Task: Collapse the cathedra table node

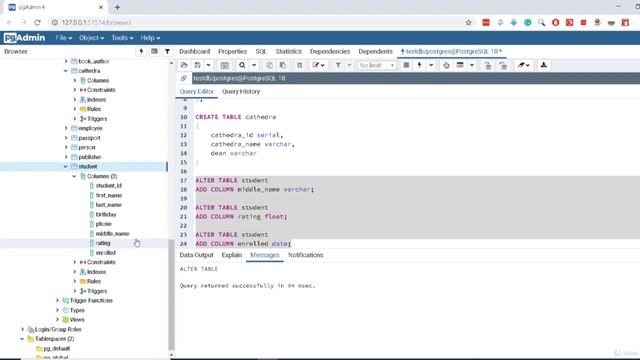Action: click(66, 71)
